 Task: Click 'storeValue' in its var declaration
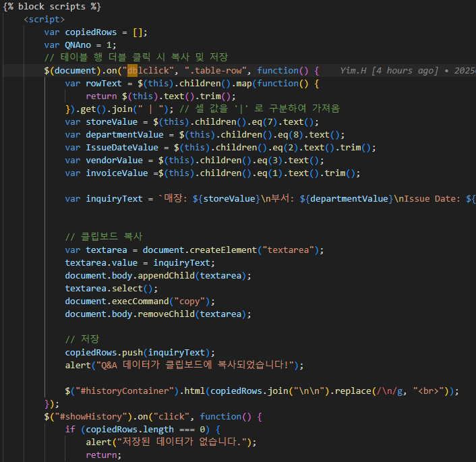(x=111, y=122)
